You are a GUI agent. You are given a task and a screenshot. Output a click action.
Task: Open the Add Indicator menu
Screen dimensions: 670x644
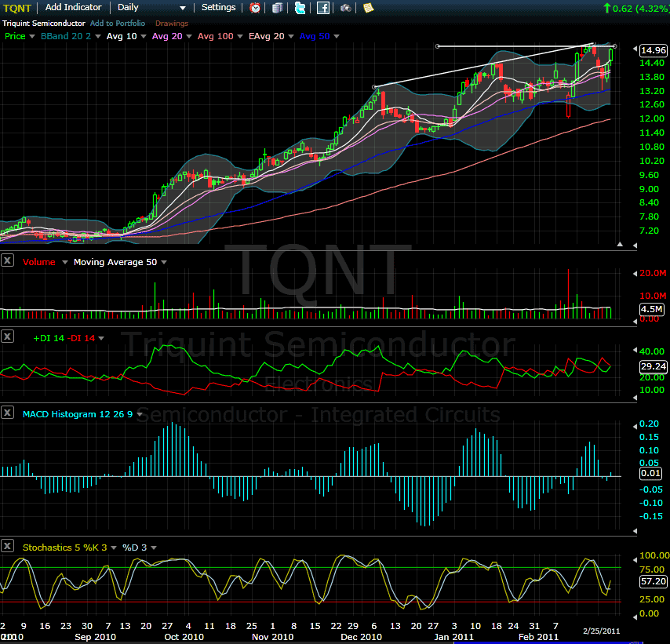click(73, 8)
